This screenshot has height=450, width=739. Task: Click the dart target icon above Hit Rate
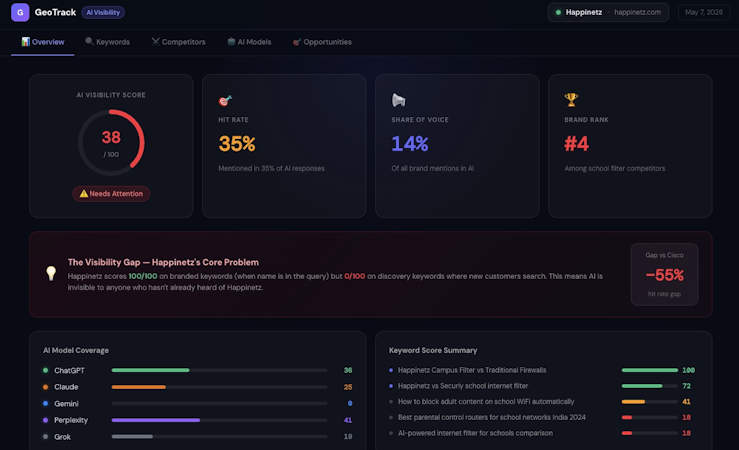225,100
